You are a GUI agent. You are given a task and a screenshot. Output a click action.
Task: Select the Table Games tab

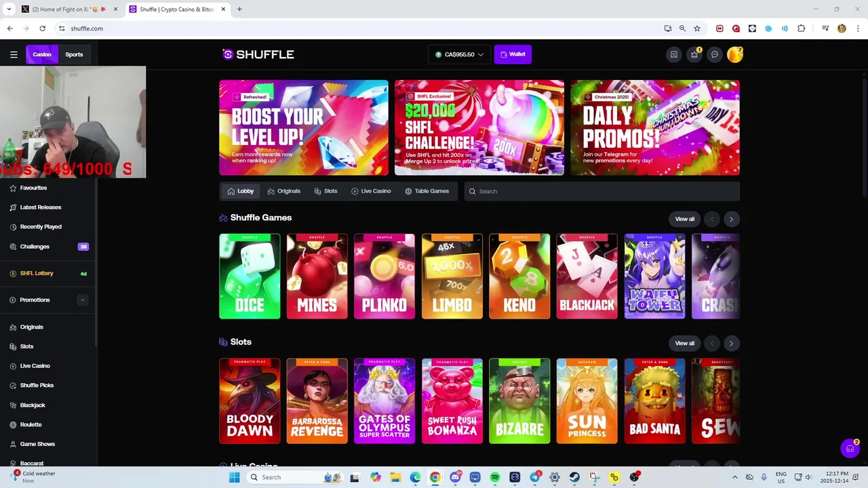point(427,191)
